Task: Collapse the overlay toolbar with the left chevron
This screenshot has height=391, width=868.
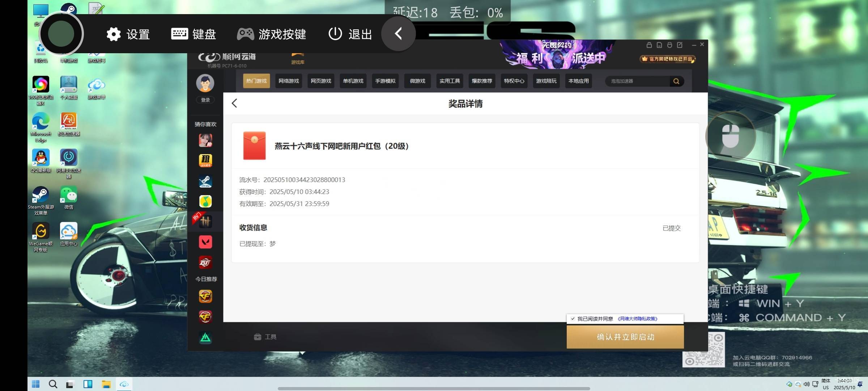Action: point(398,34)
